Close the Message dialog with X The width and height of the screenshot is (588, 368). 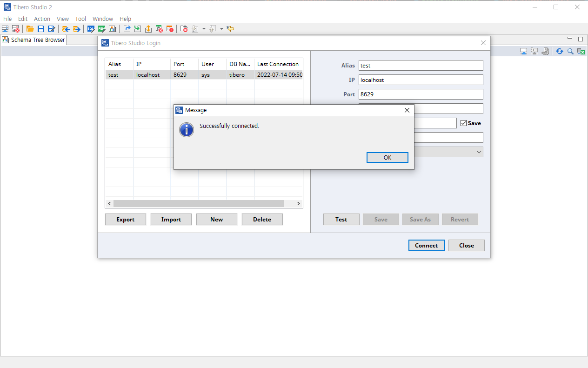point(407,110)
